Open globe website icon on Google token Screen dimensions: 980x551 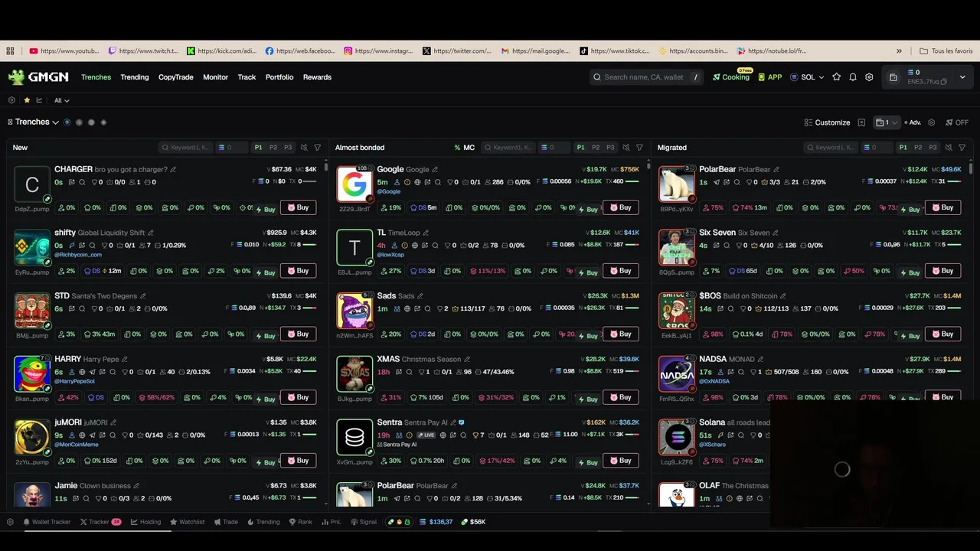coord(417,182)
